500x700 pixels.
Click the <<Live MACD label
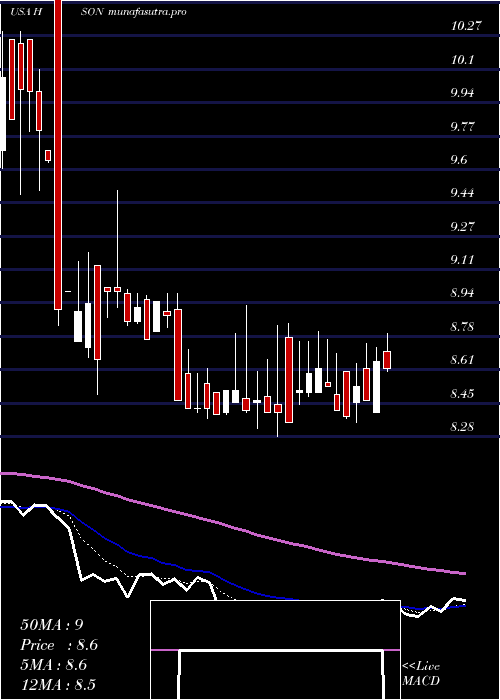click(x=421, y=674)
